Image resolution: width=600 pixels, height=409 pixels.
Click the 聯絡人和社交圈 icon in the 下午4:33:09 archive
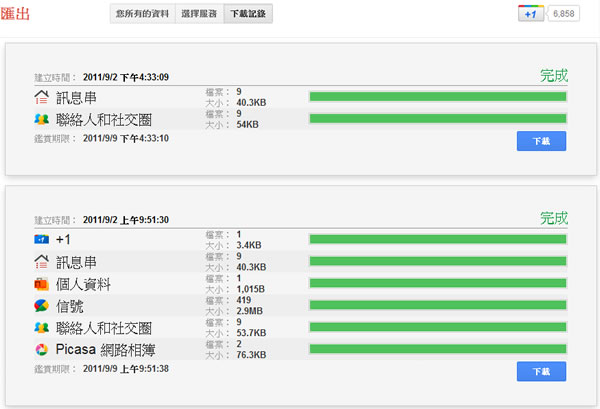pyautogui.click(x=41, y=119)
